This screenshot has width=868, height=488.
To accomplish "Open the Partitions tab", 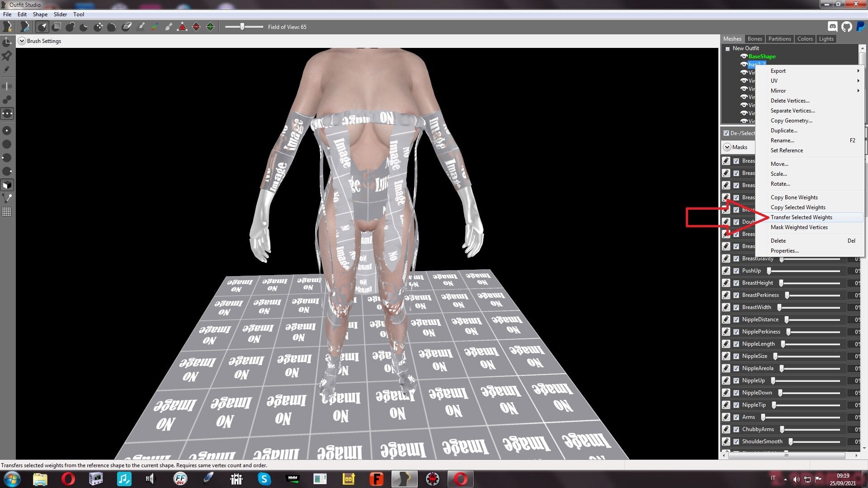I will (x=779, y=39).
